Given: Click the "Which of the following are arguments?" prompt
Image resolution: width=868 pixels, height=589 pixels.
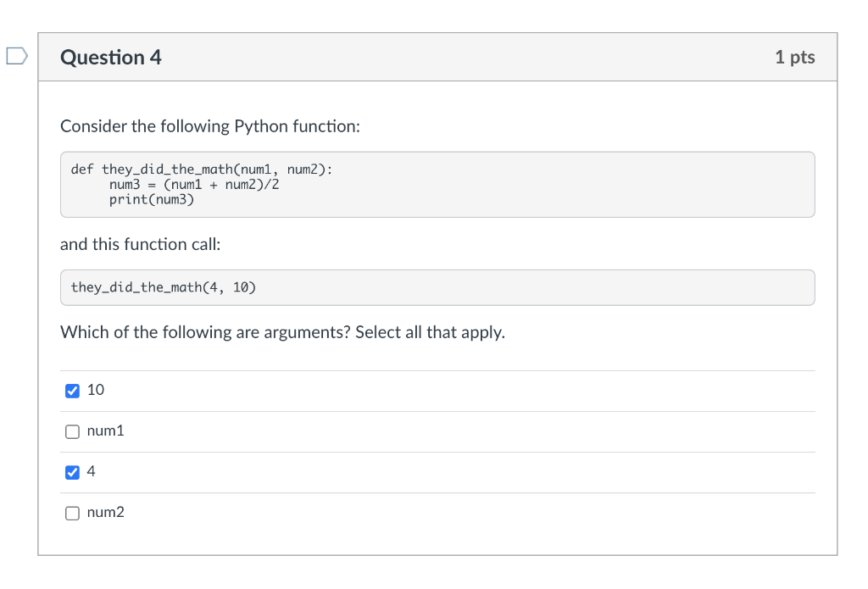Looking at the screenshot, I should 205,332.
